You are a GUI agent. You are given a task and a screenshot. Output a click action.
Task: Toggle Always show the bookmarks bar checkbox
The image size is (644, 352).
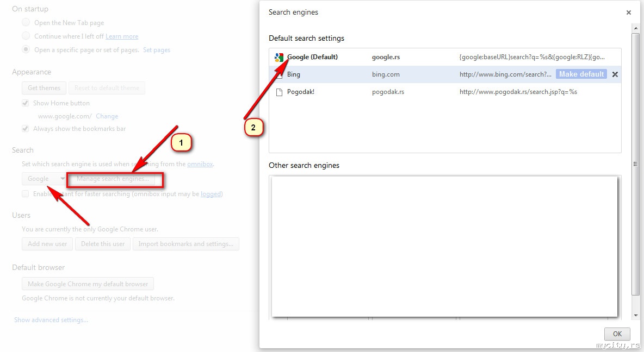[26, 128]
